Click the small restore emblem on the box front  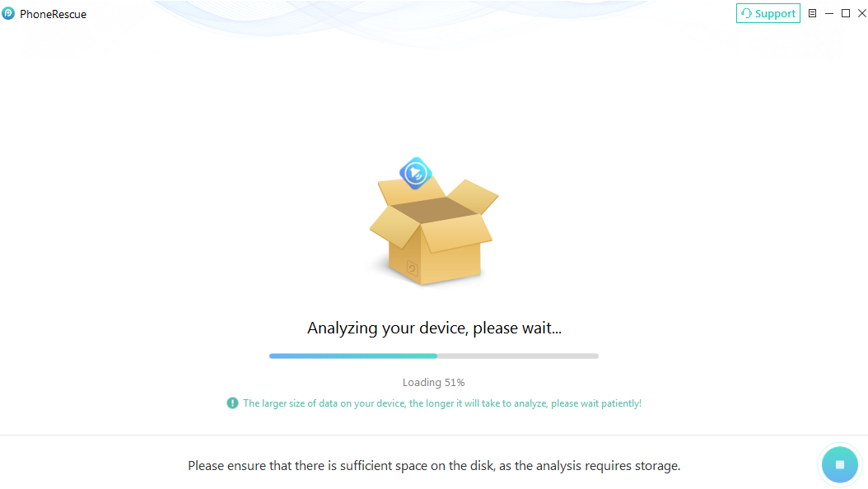pyautogui.click(x=412, y=268)
